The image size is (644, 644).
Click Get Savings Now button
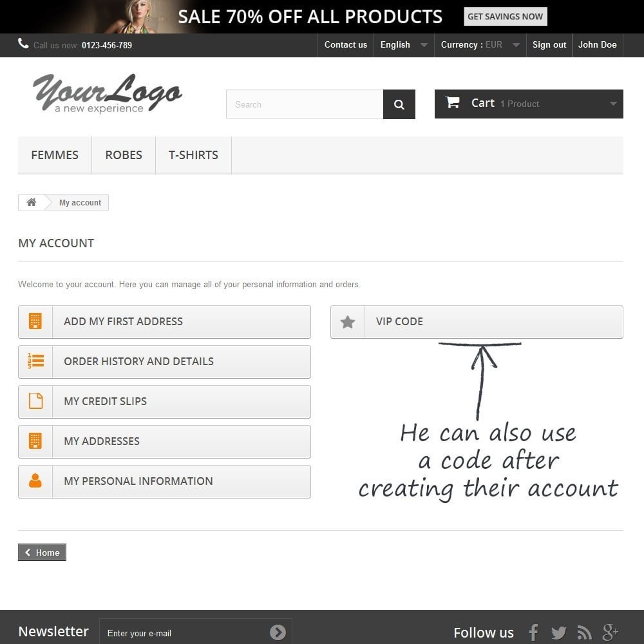click(505, 17)
